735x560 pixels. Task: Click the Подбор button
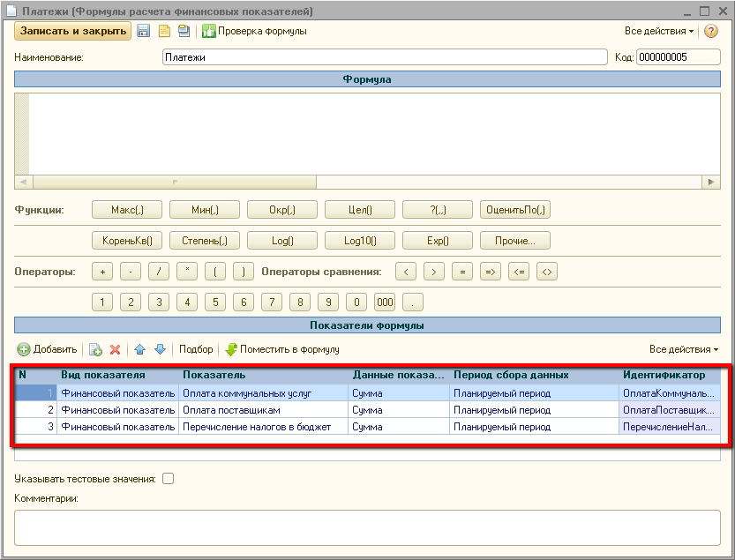[x=196, y=349]
